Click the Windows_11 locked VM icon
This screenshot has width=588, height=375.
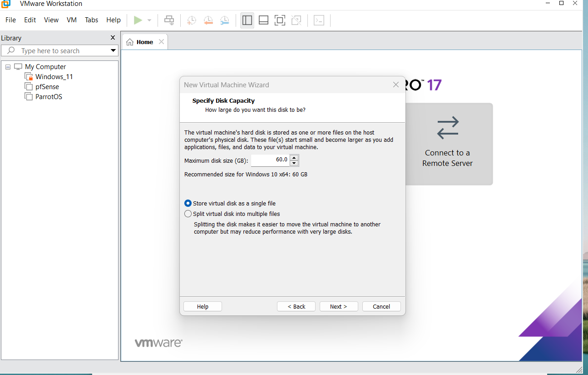(29, 77)
